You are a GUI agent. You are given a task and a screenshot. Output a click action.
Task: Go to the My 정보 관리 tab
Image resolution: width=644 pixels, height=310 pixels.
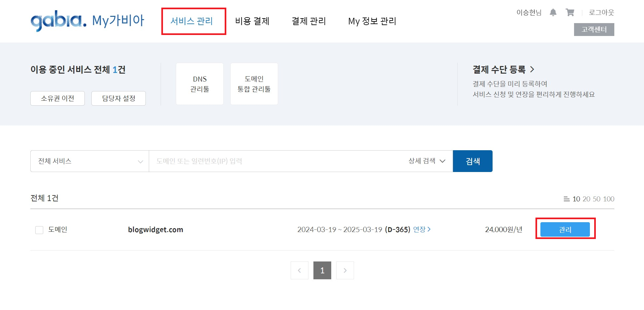pos(372,21)
